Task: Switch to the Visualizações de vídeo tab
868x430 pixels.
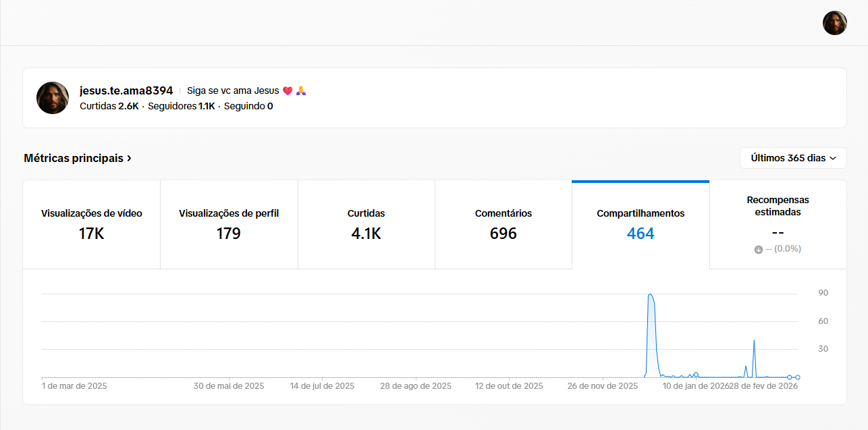Action: click(x=92, y=224)
